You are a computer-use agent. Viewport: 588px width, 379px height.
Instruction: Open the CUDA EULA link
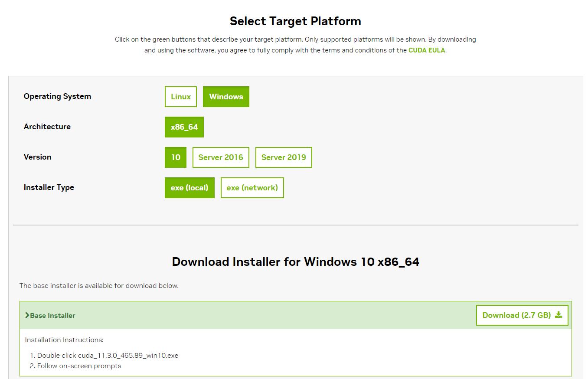[427, 50]
